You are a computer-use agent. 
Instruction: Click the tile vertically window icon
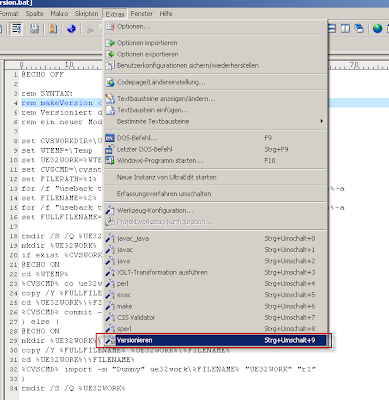[345, 29]
